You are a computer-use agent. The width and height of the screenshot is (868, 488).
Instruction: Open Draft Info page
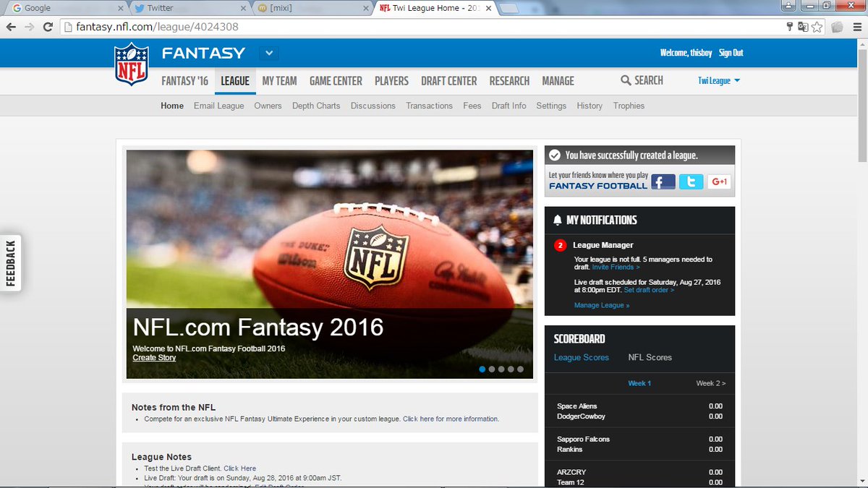click(x=509, y=106)
